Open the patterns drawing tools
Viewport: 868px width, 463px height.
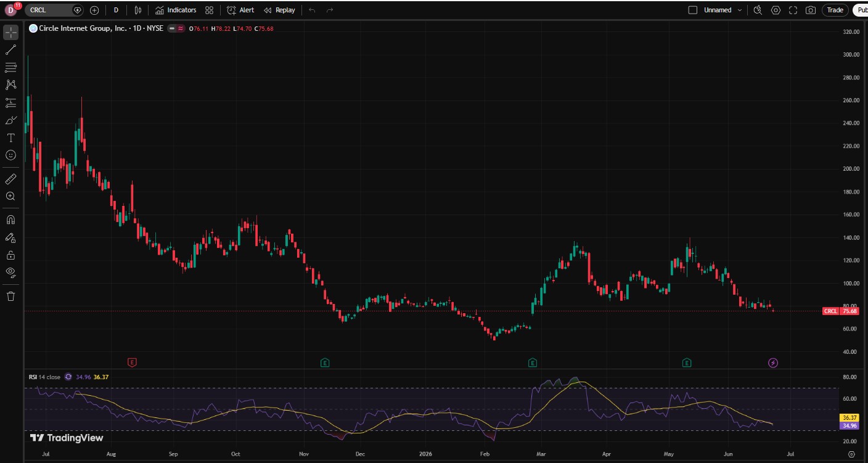(11, 84)
